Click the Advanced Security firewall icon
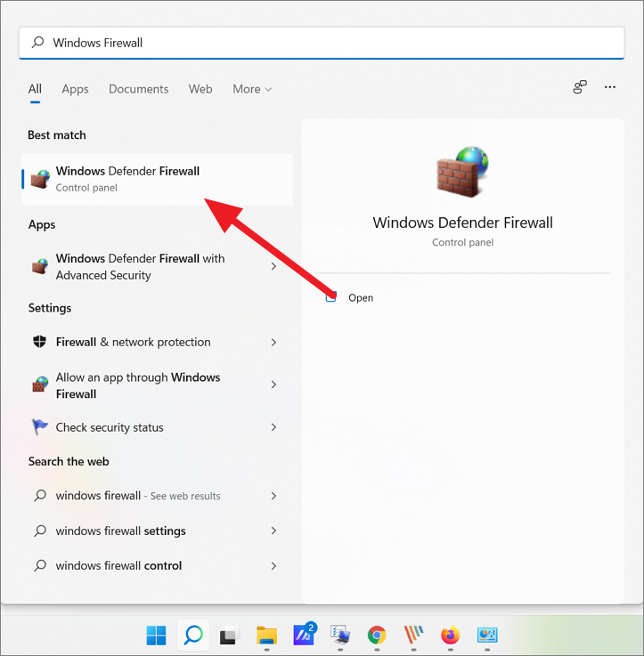Image resolution: width=644 pixels, height=656 pixels. (40, 266)
